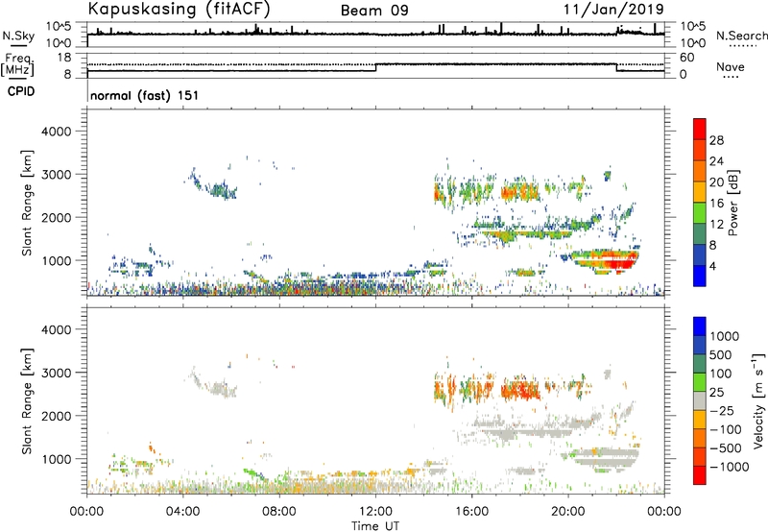Click the Freq. [MHz] axis label
The width and height of the screenshot is (768, 532).
[x=18, y=64]
